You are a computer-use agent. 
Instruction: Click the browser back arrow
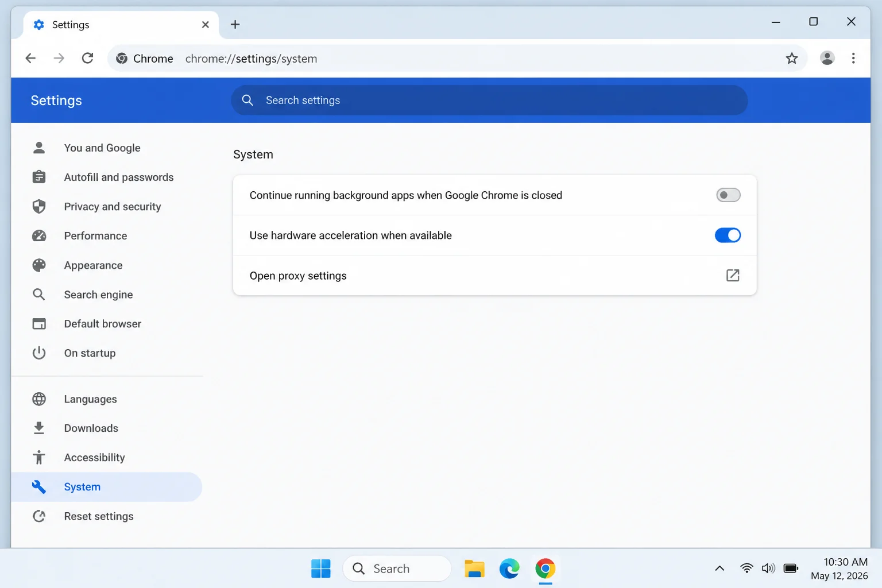click(30, 58)
